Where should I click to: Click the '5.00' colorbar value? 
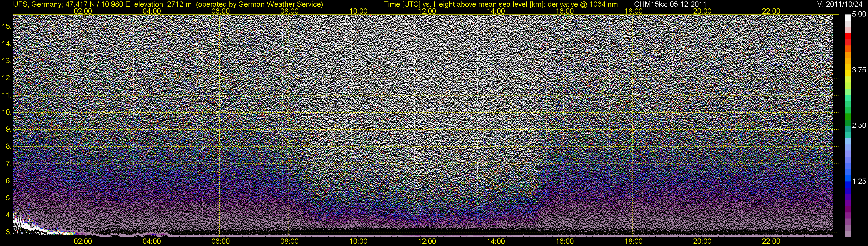pyautogui.click(x=859, y=14)
